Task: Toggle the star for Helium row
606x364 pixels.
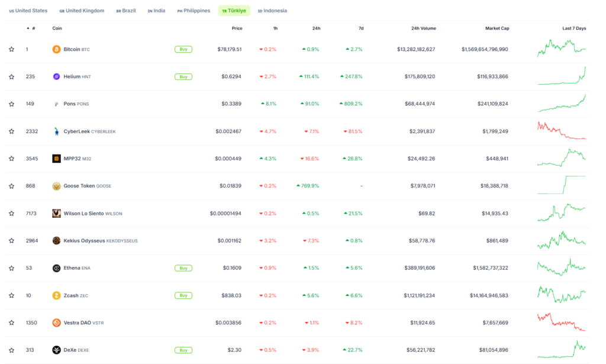Action: [12, 77]
